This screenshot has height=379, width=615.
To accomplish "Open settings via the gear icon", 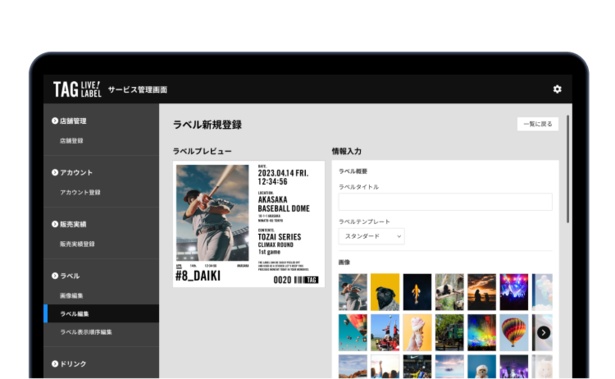I will (x=557, y=89).
